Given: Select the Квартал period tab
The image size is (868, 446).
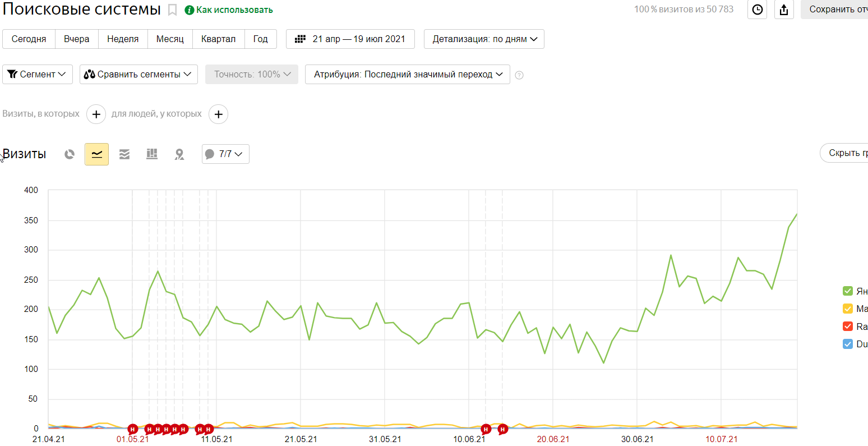Looking at the screenshot, I should point(218,39).
